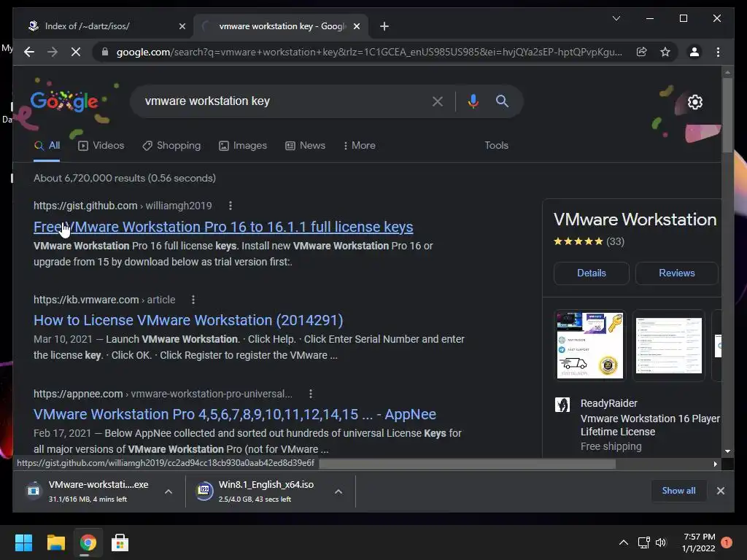
Task: Open a new tab with the plus button
Action: click(384, 26)
